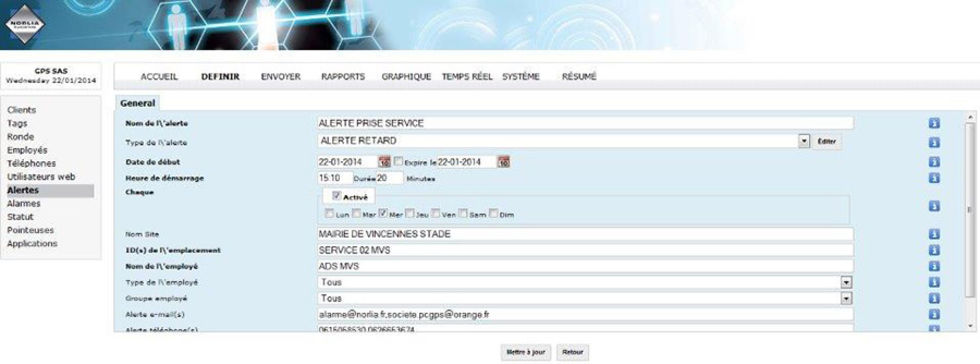Open Pointeuses in the sidebar

coord(30,230)
